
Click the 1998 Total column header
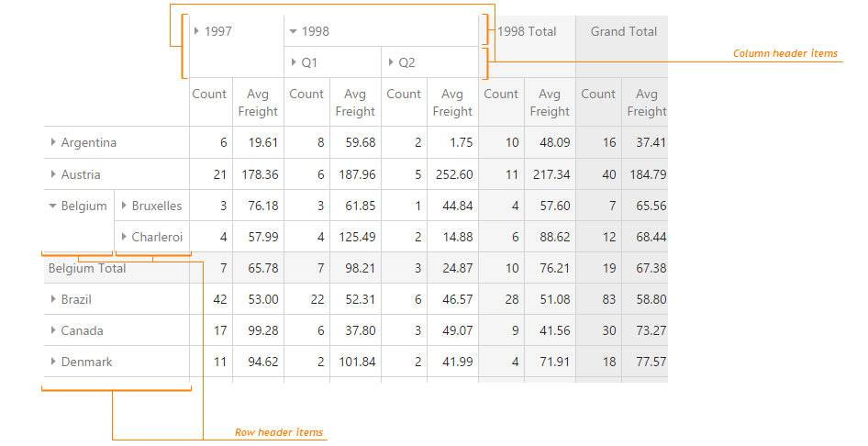click(527, 31)
